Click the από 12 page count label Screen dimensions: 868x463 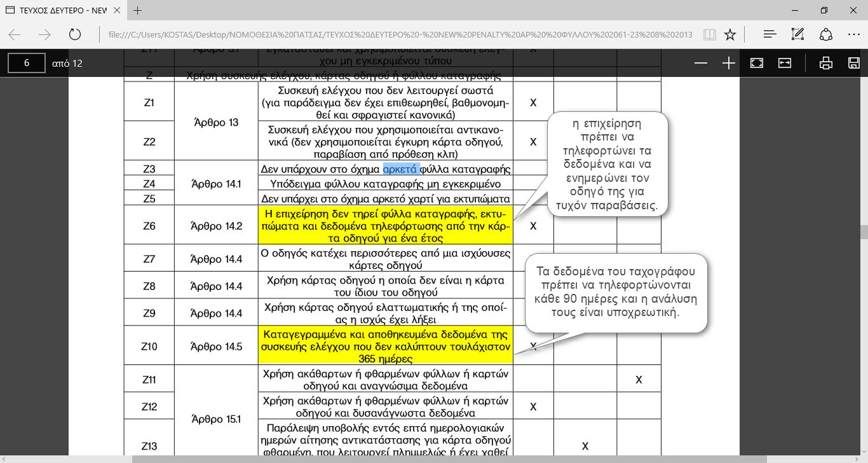pyautogui.click(x=67, y=63)
